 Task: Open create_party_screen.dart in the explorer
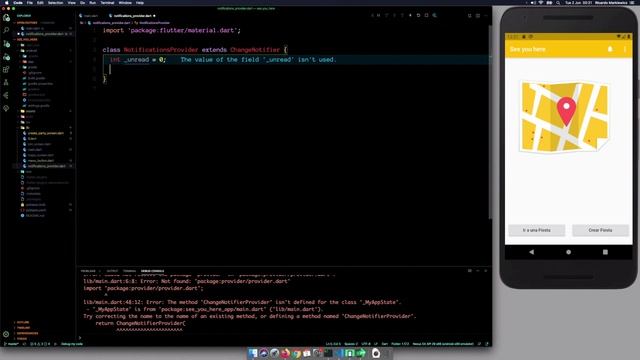click(x=45, y=133)
